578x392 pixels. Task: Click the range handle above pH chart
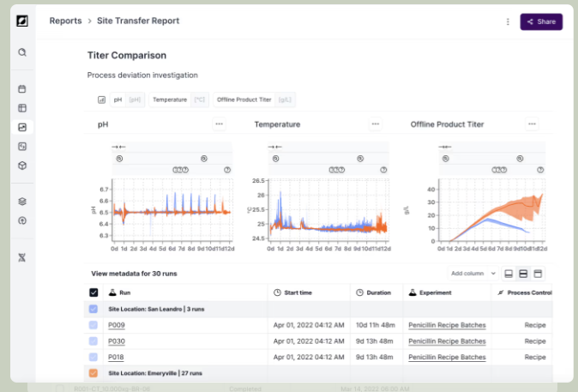tap(118, 147)
